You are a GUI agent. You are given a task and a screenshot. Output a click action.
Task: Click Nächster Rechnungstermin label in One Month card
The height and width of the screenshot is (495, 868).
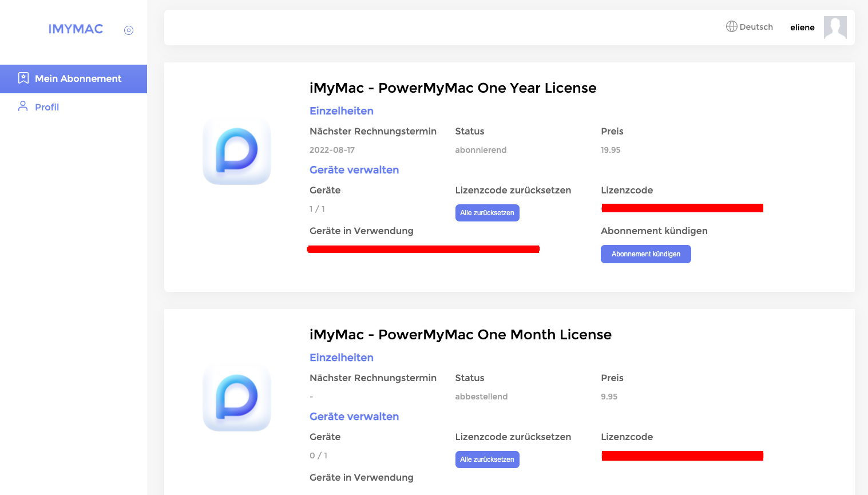tap(372, 378)
